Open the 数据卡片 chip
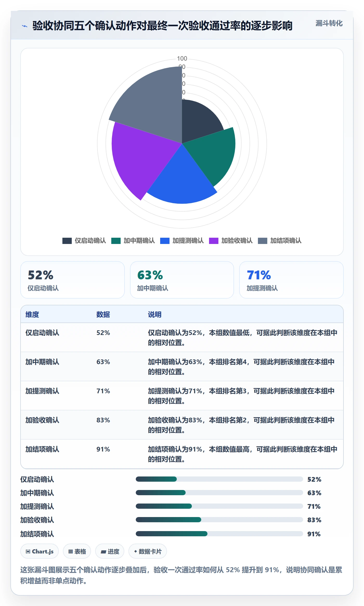The width and height of the screenshot is (364, 606). click(x=148, y=551)
